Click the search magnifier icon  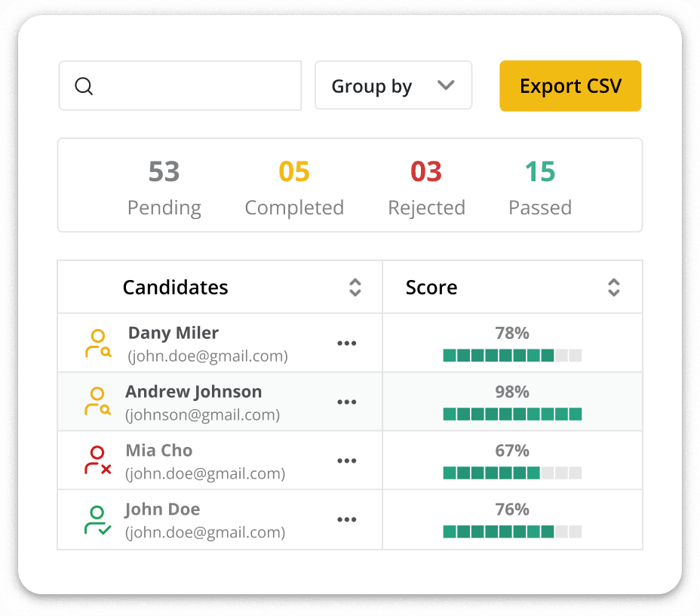pos(84,86)
